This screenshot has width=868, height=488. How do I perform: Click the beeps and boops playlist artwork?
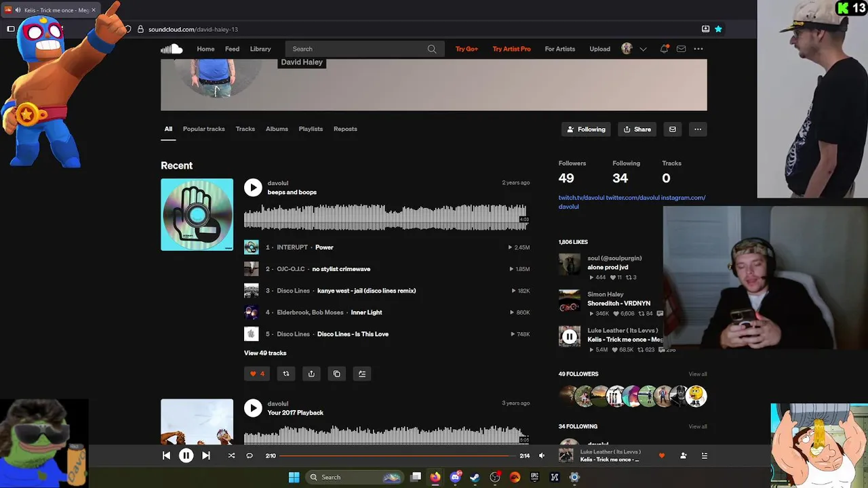coord(197,214)
